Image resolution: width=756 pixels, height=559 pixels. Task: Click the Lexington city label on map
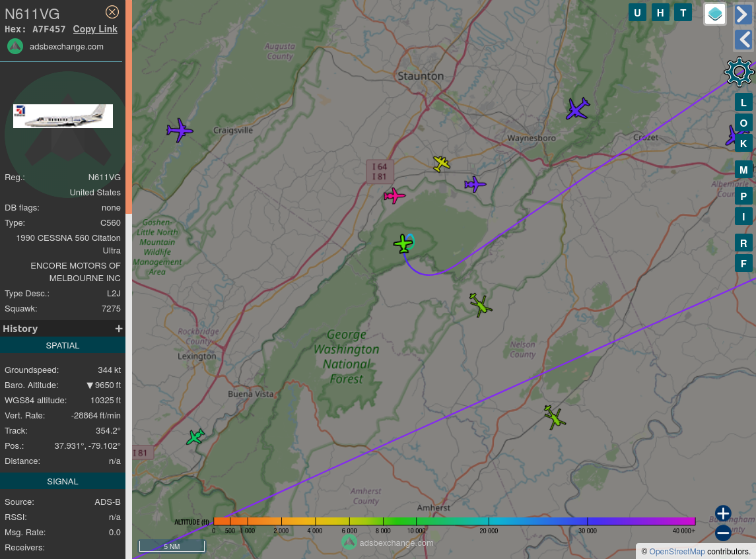(x=197, y=356)
